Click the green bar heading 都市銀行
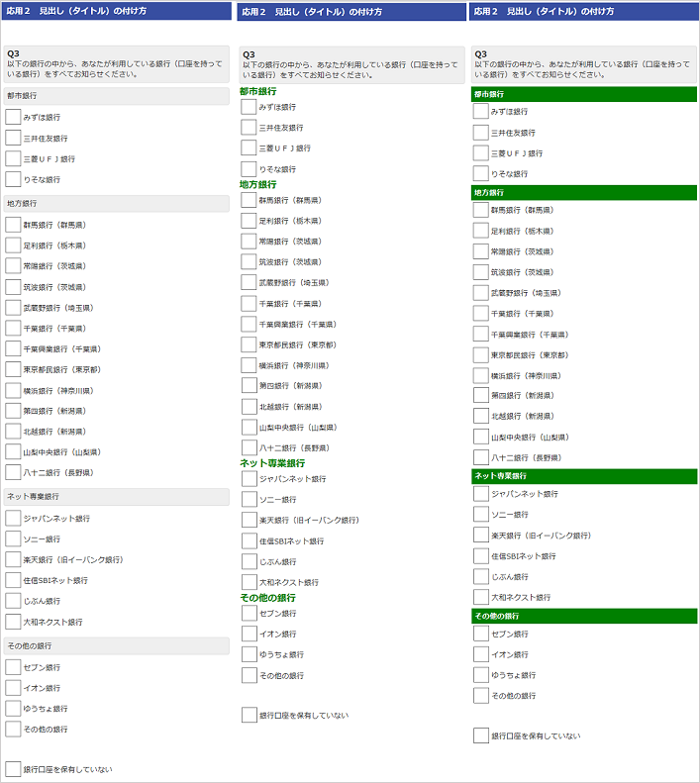This screenshot has height=783, width=700. (584, 94)
